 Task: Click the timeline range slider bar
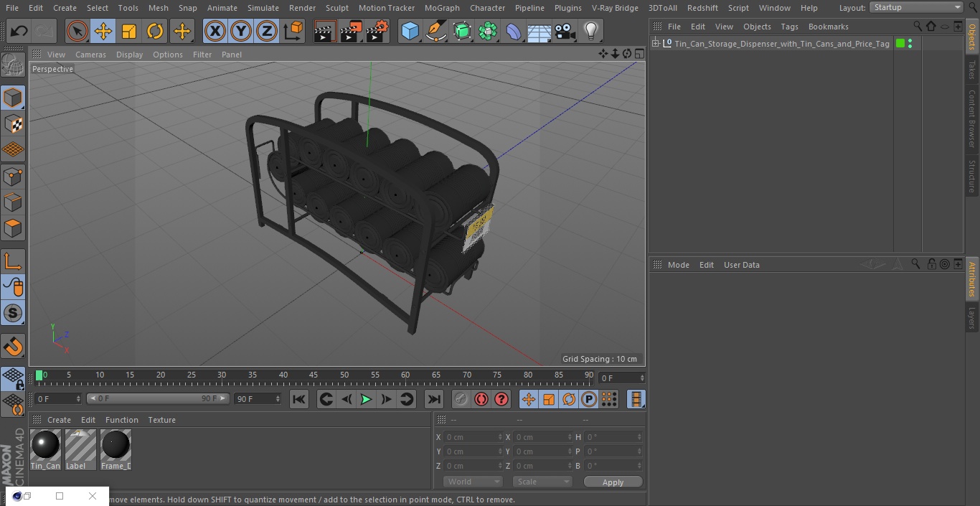coord(158,398)
